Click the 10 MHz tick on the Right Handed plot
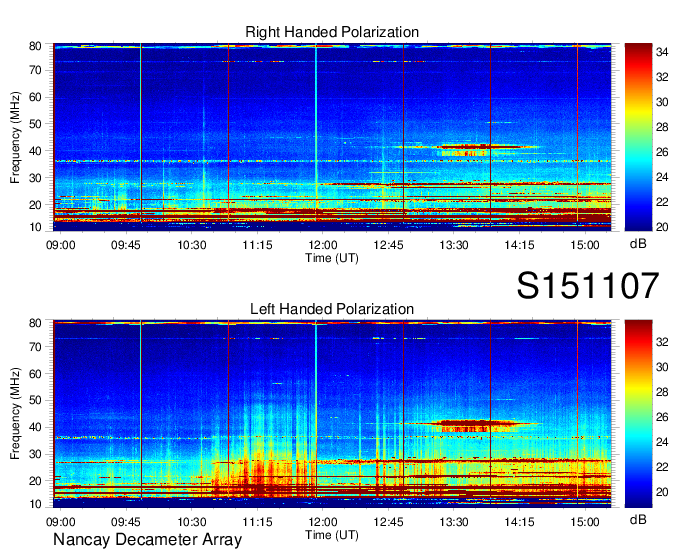The width and height of the screenshot is (680, 552). click(35, 227)
